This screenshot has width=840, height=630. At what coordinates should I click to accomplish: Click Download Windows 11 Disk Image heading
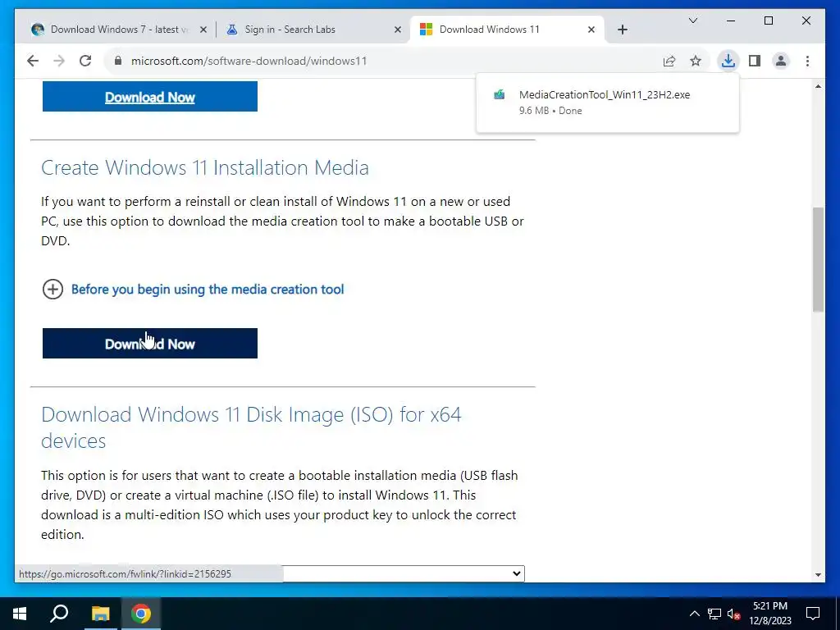pyautogui.click(x=251, y=427)
